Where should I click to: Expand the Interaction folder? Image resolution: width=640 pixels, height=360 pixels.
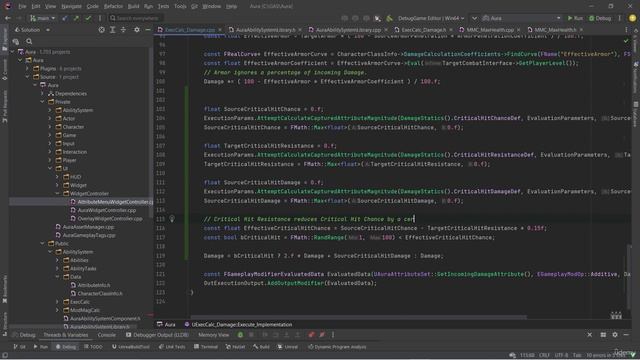50,152
